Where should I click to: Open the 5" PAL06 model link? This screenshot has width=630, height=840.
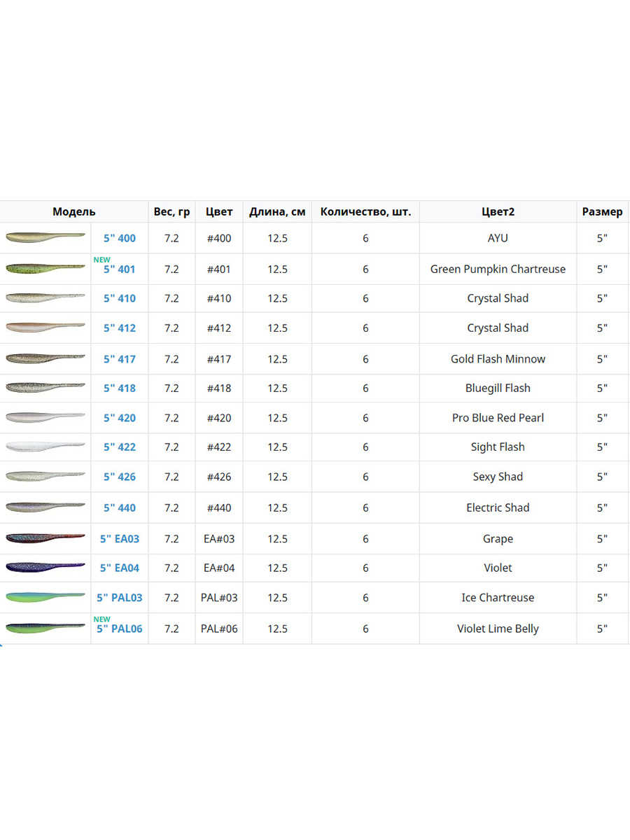pos(120,629)
